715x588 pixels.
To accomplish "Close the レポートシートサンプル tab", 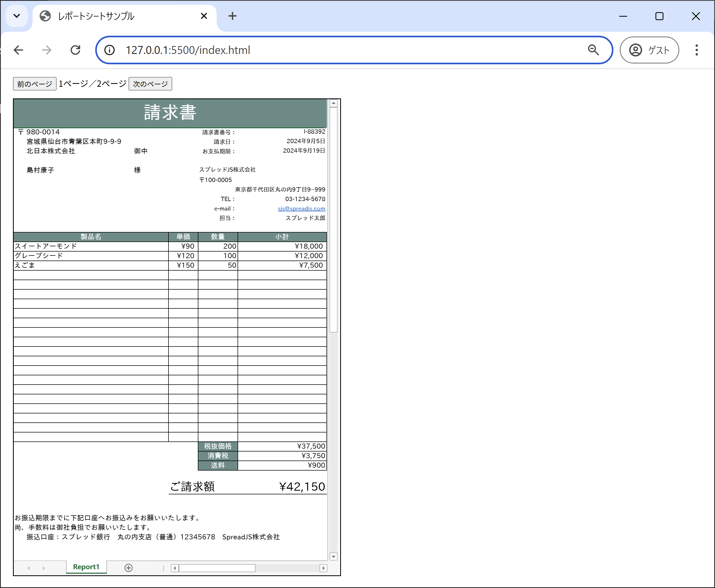I will click(x=204, y=16).
